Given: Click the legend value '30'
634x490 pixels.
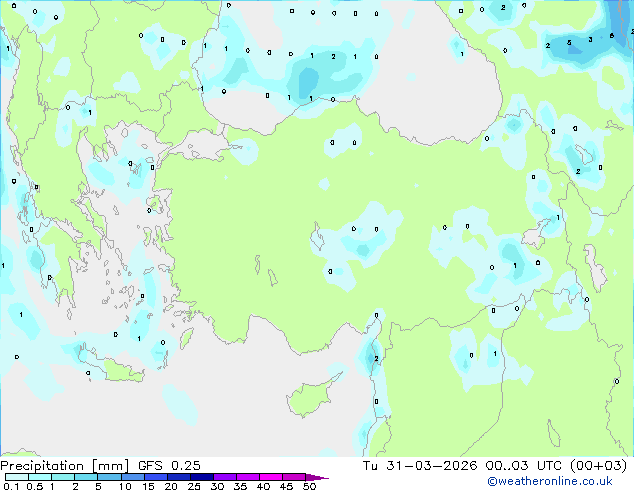Looking at the screenshot, I should [217, 486].
